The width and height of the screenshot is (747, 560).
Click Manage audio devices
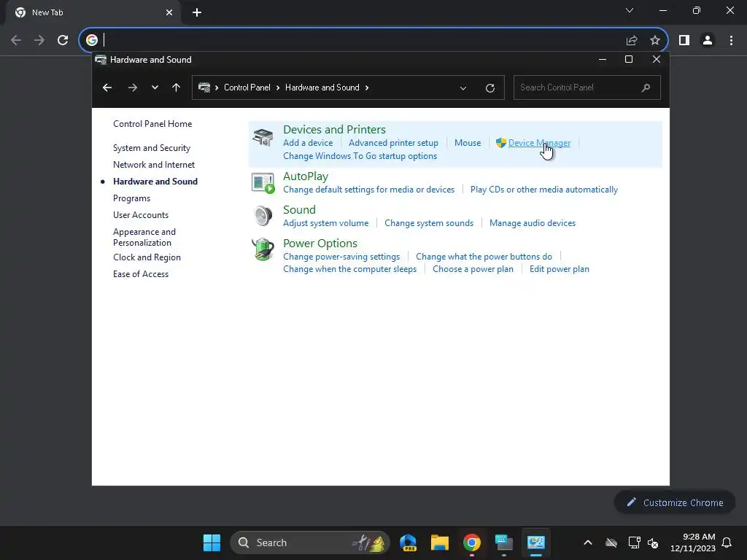532,223
